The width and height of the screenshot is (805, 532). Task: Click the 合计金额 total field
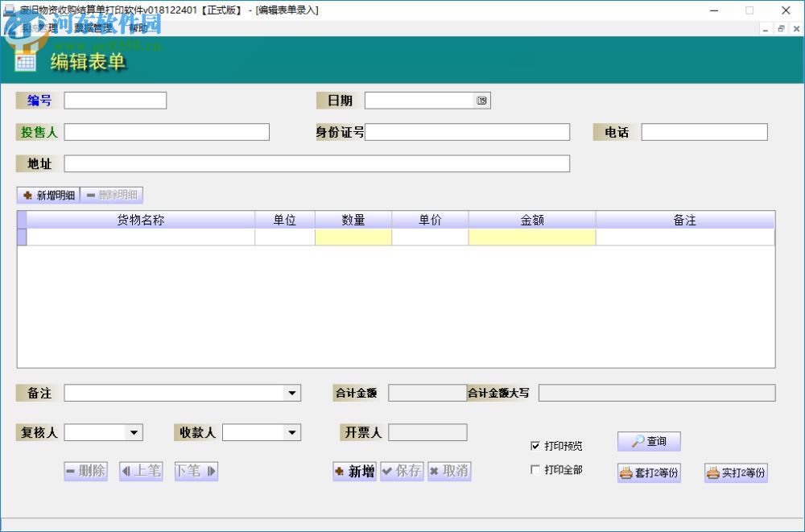pyautogui.click(x=427, y=393)
